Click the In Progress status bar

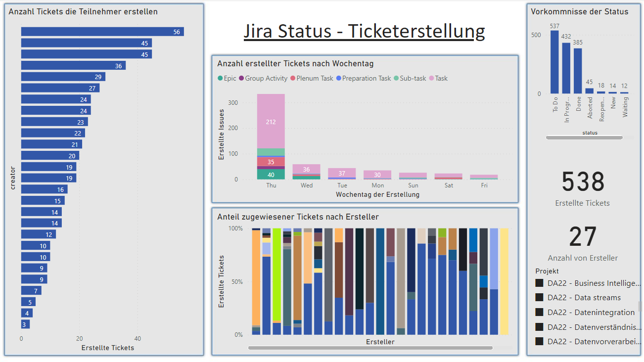tap(566, 68)
